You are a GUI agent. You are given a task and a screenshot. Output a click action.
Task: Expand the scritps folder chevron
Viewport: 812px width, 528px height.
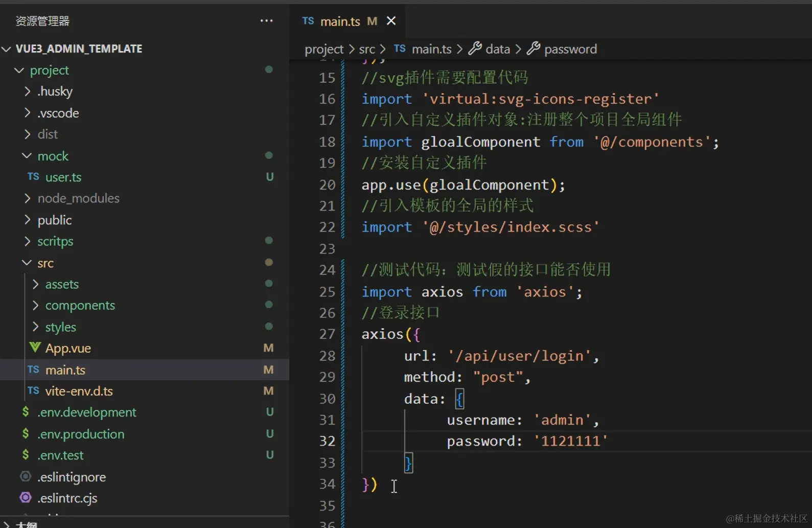[x=28, y=241]
